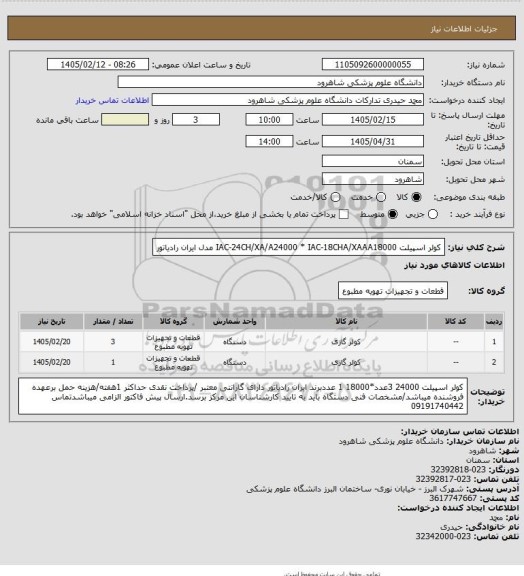Click the ردیف column header

coord(494,321)
